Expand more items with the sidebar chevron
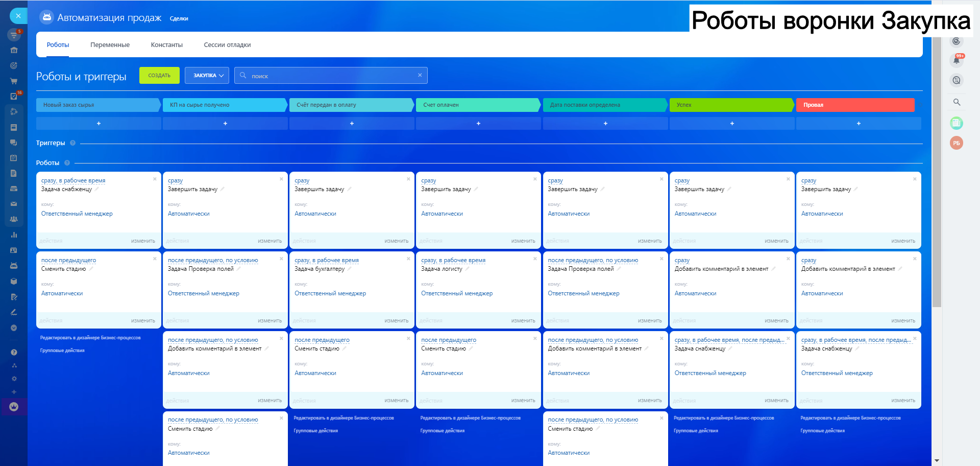The image size is (980, 466). tap(14, 328)
